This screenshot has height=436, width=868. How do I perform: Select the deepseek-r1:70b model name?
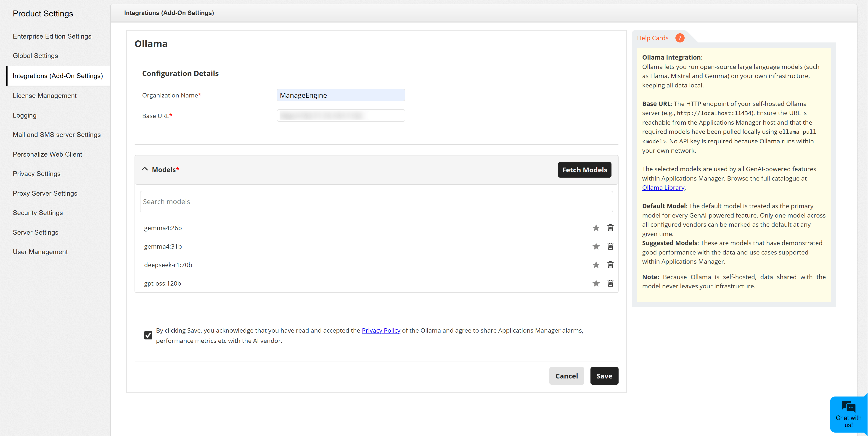(168, 265)
